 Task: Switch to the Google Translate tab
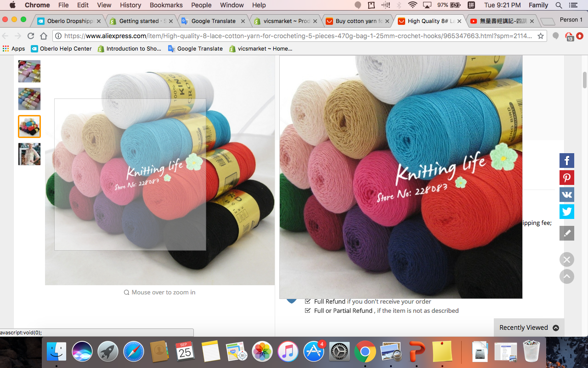pyautogui.click(x=213, y=21)
